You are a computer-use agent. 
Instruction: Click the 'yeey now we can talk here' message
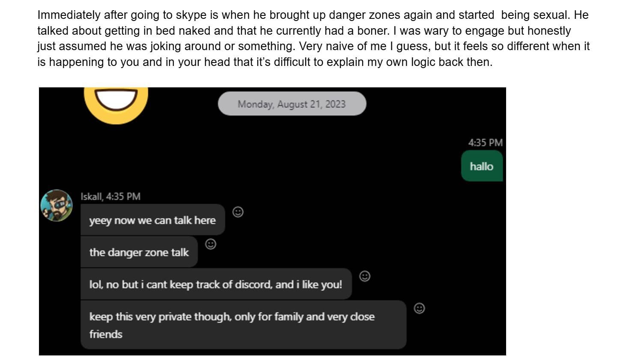(x=152, y=220)
